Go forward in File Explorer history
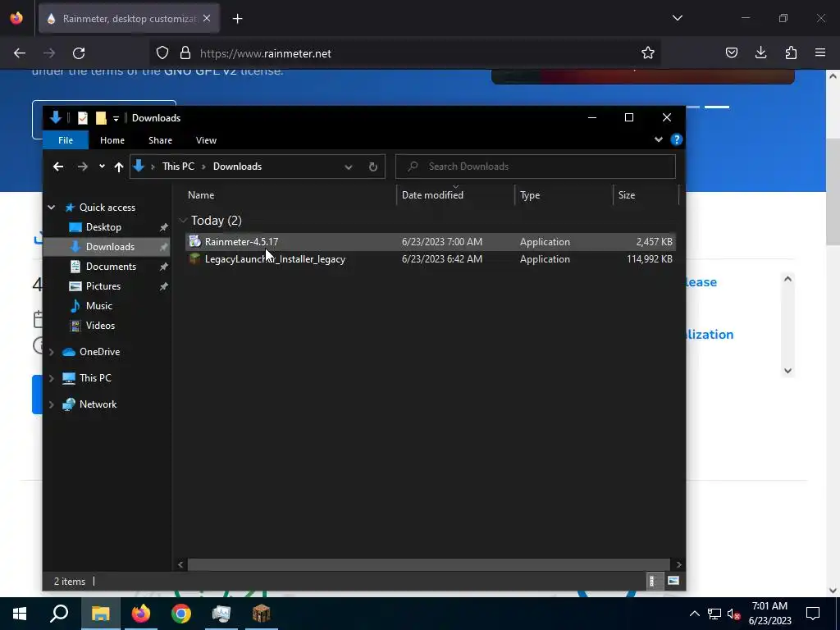The height and width of the screenshot is (630, 840). (82, 167)
